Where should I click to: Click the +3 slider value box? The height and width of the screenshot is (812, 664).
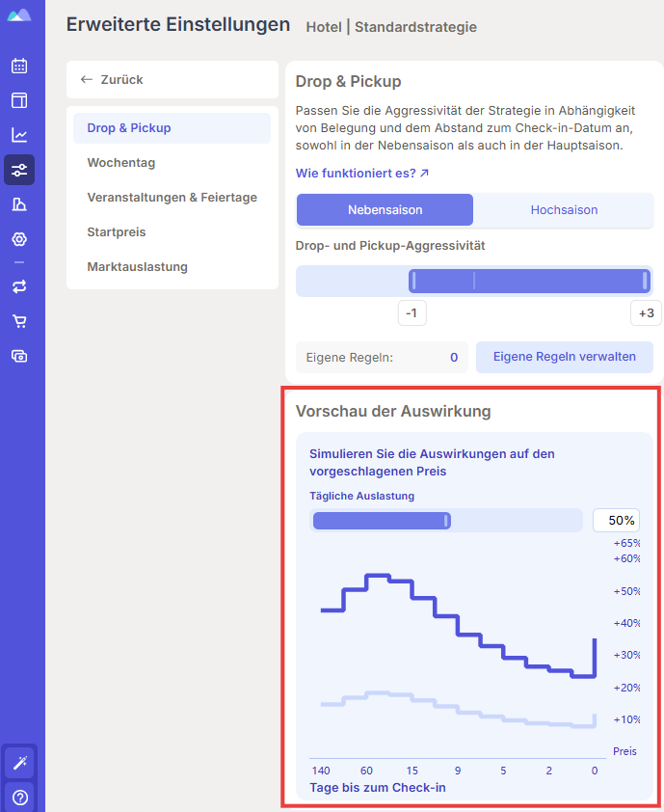click(646, 313)
